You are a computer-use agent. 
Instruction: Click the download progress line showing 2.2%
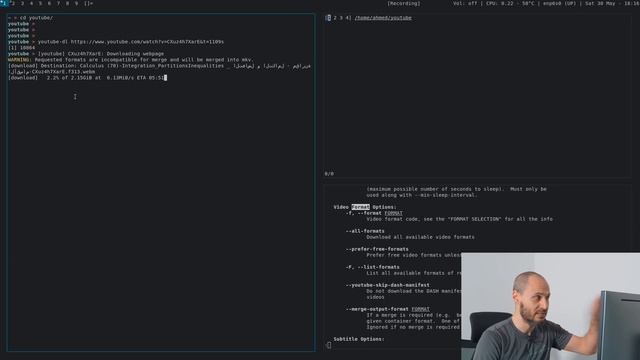pos(86,78)
